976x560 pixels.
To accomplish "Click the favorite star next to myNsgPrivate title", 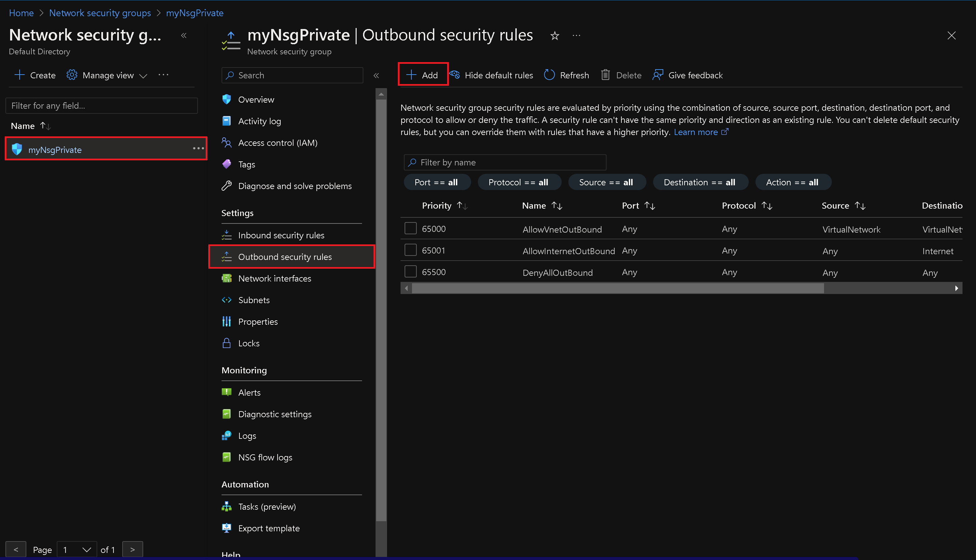I will 555,35.
